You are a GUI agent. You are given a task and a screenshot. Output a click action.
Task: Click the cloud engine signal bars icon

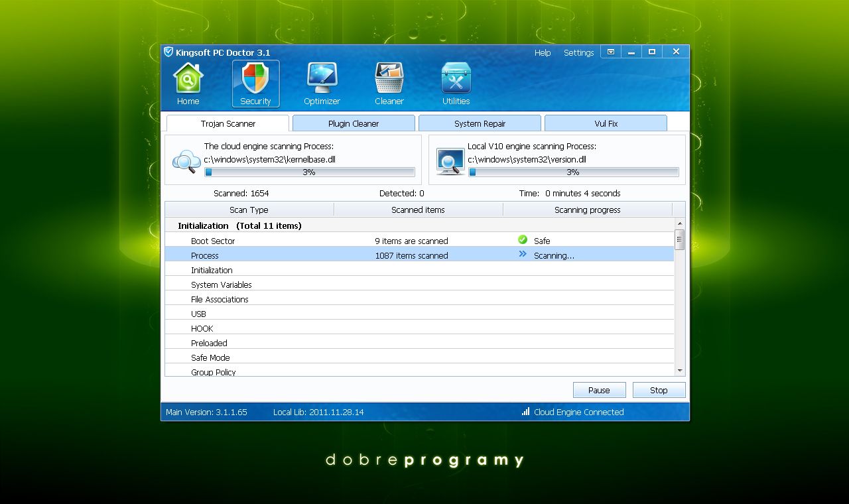click(x=525, y=411)
